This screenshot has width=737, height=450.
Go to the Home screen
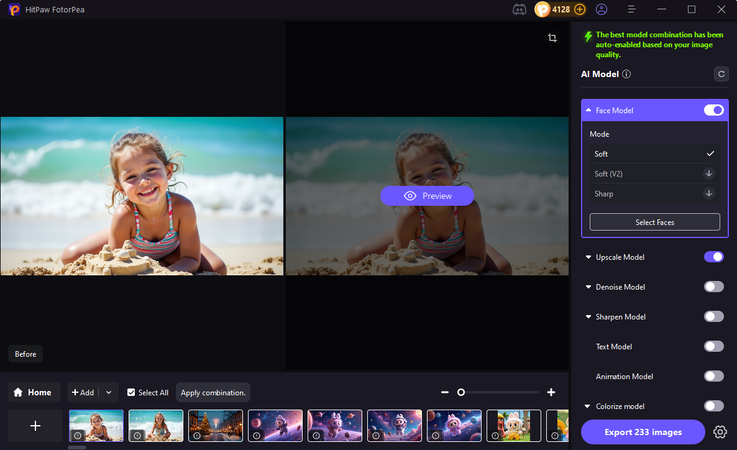33,392
